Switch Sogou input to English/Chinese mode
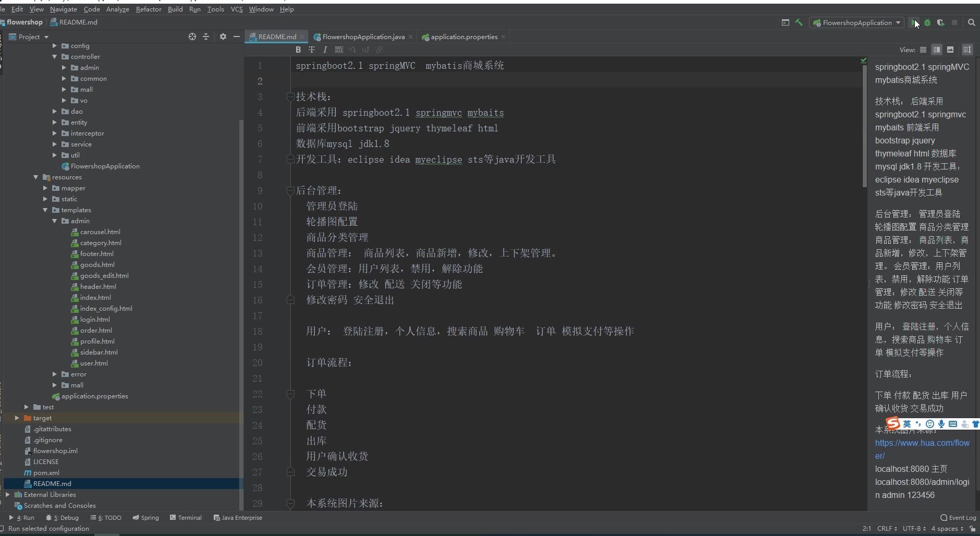 tap(908, 424)
